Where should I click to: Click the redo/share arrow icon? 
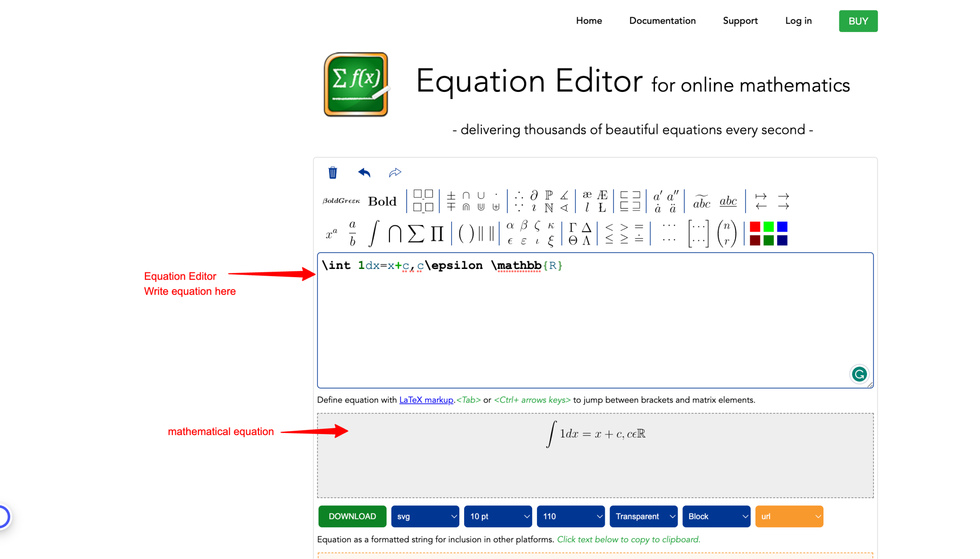(395, 172)
